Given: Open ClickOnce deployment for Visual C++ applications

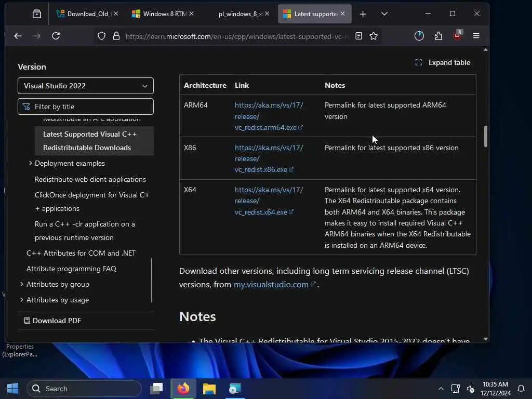Looking at the screenshot, I should click(x=92, y=202).
